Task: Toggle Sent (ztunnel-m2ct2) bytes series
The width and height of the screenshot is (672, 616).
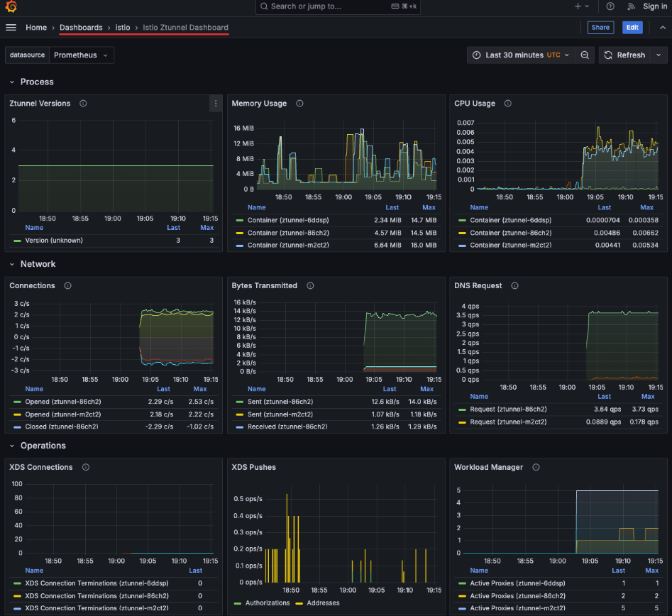Action: point(280,414)
